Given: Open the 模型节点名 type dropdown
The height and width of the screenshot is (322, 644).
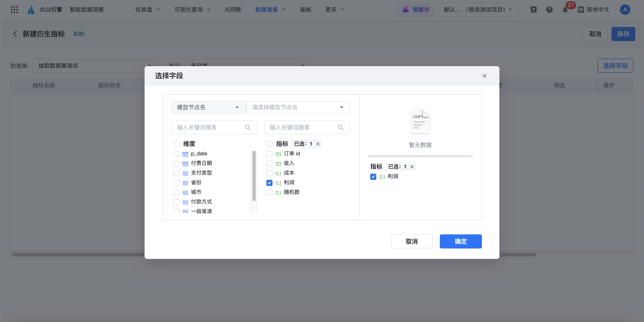Looking at the screenshot, I should pos(208,107).
